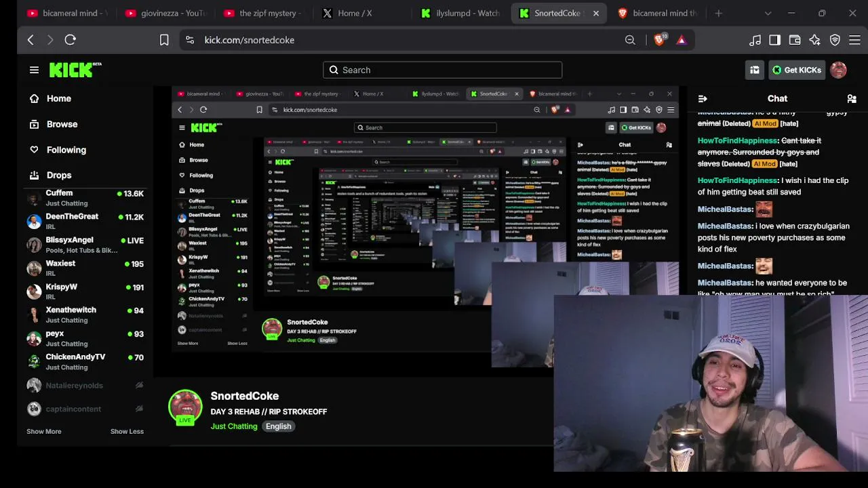Open Waxiest's channel from the sidebar
Image resolution: width=868 pixels, height=488 pixels.
(x=85, y=268)
